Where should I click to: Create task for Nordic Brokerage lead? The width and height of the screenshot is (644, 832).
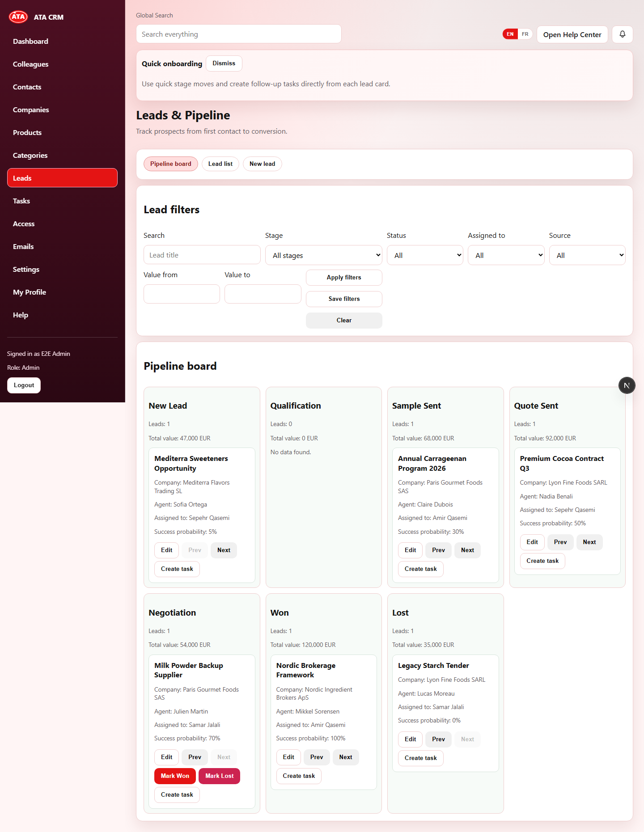[x=299, y=776]
